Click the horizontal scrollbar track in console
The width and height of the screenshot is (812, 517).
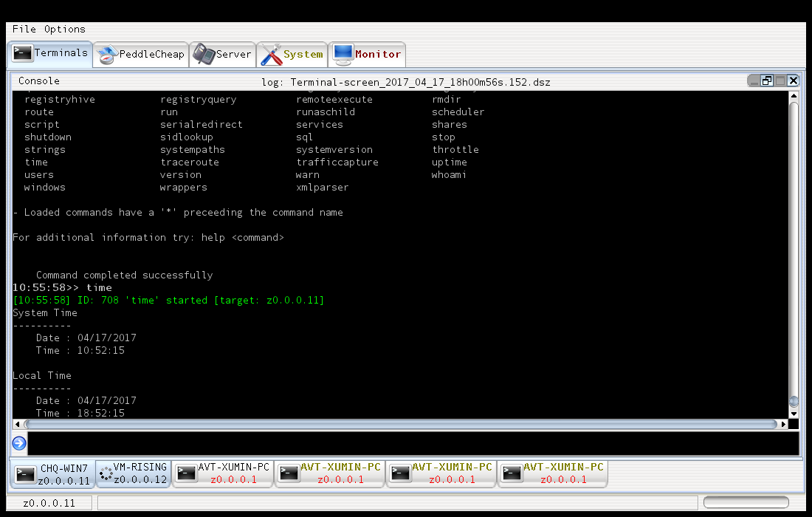click(399, 425)
